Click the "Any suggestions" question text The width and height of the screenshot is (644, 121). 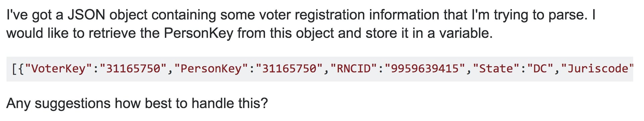click(x=58, y=104)
